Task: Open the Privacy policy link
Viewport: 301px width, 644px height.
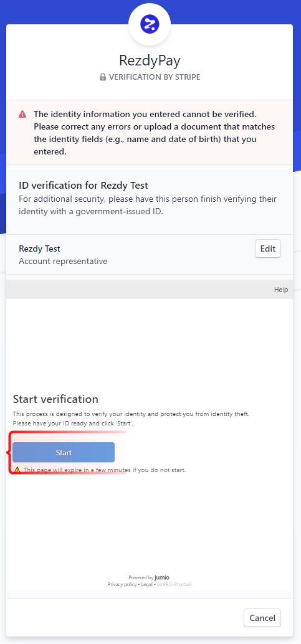Action: point(122,584)
